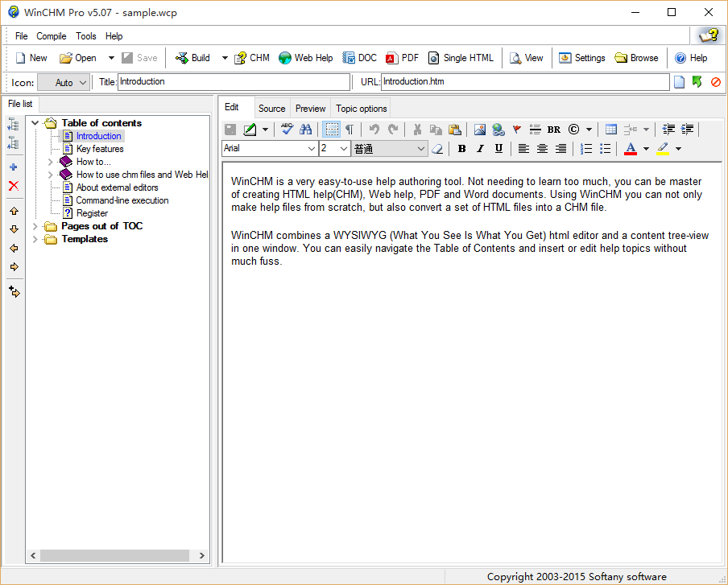This screenshot has width=728, height=585.
Task: Apply the red font color
Action: 630,148
